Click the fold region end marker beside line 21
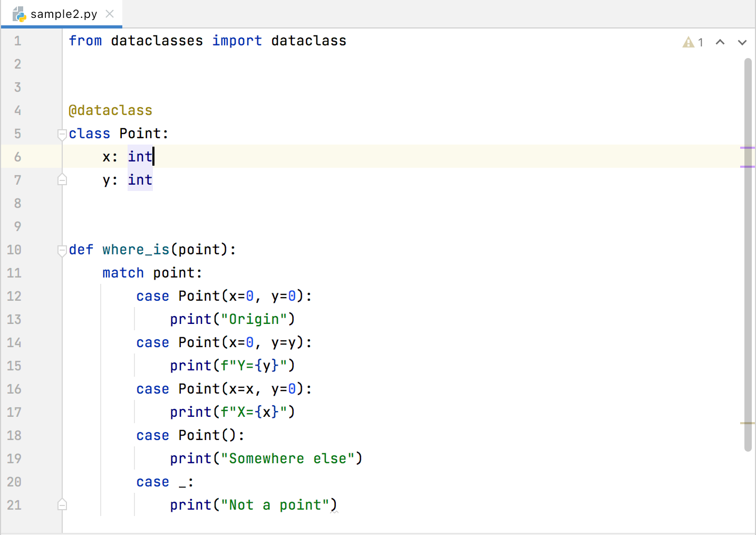The image size is (756, 535). pyautogui.click(x=62, y=505)
